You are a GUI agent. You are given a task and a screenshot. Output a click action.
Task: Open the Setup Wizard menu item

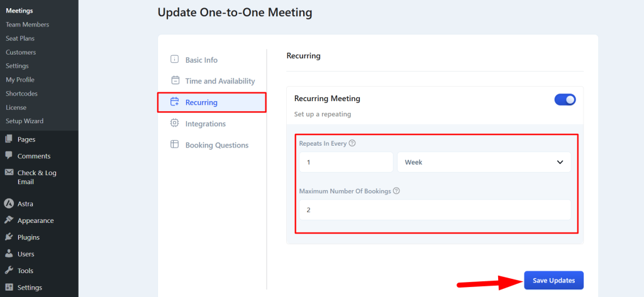point(25,121)
